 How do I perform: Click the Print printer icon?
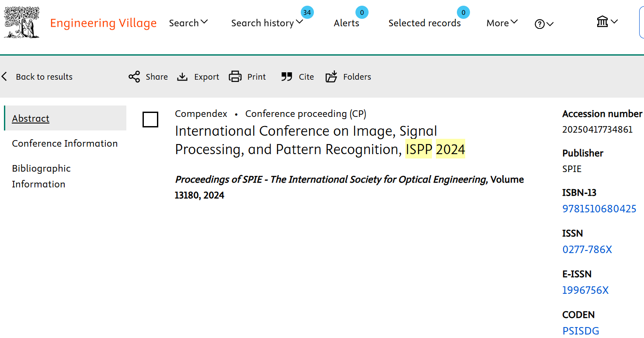235,77
